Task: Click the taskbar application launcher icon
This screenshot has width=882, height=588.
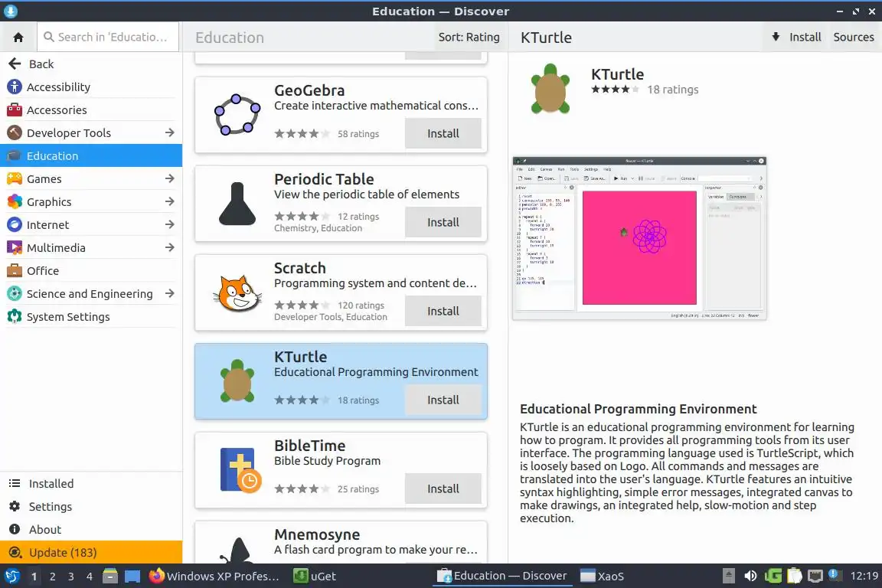Action: [11, 577]
